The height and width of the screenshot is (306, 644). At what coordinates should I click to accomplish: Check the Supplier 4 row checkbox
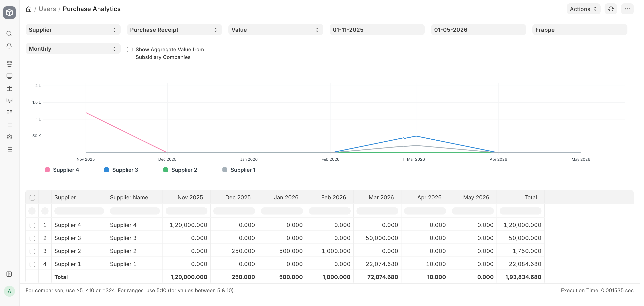click(x=32, y=225)
